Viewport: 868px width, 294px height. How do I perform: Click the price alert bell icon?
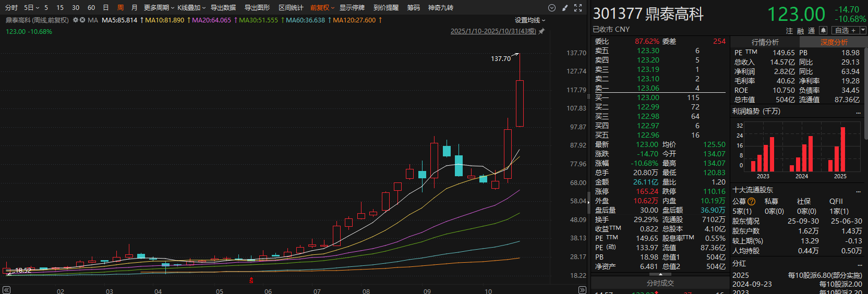coord(823,31)
